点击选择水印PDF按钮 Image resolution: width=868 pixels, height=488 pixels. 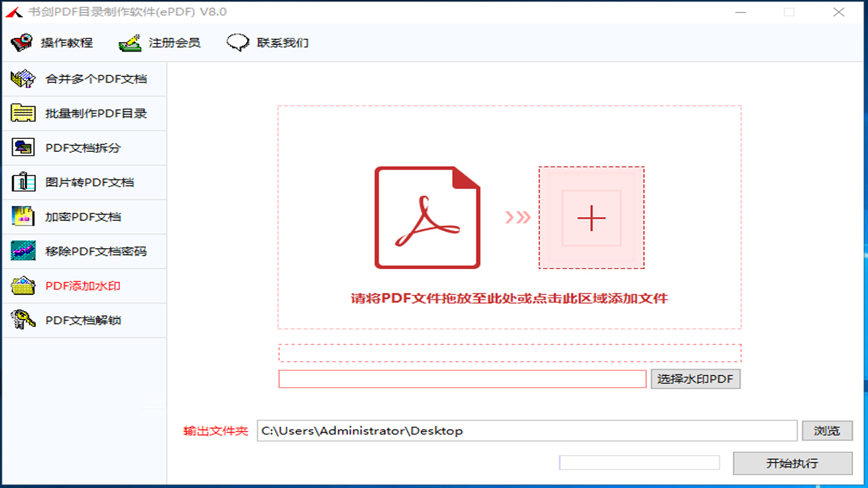695,379
